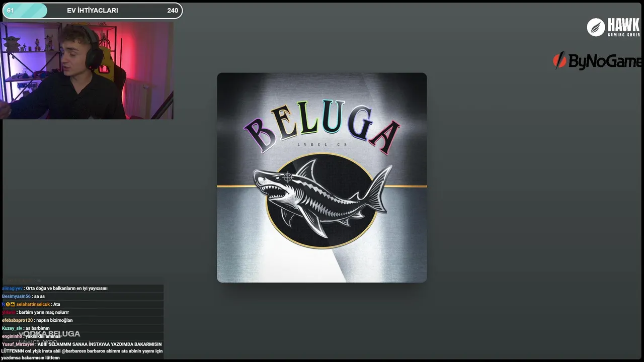Select chat username Yusuf_Mirzayev
The width and height of the screenshot is (644, 362).
[x=18, y=344]
